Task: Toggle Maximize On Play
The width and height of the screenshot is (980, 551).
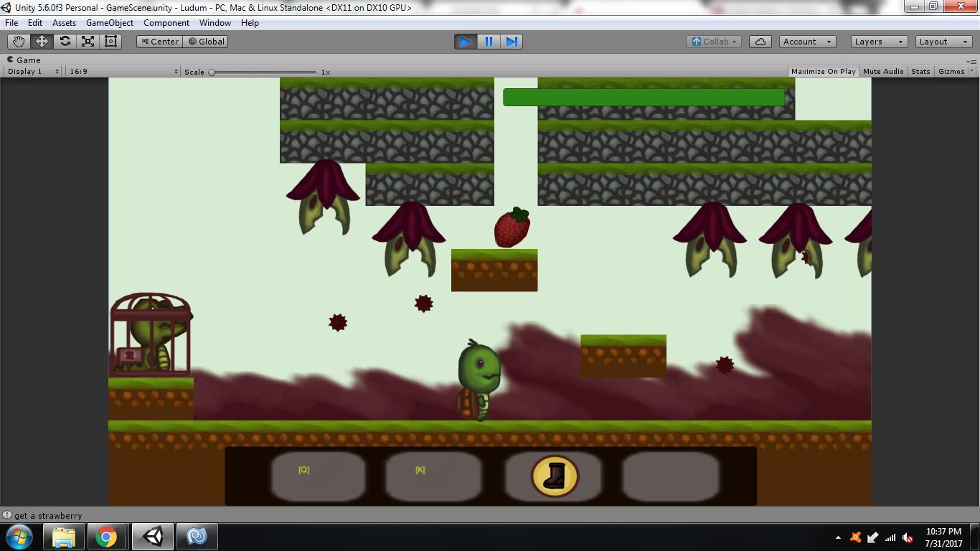Action: tap(823, 71)
